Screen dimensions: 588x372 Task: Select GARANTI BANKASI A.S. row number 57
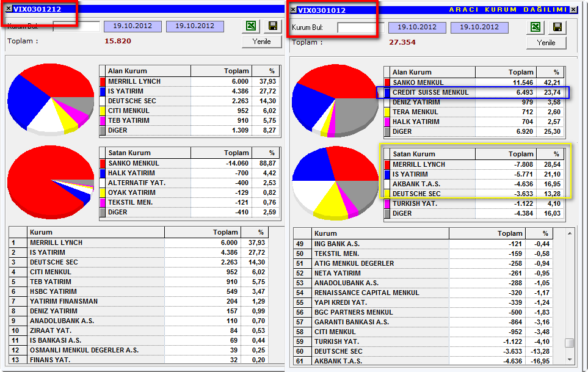(423, 322)
